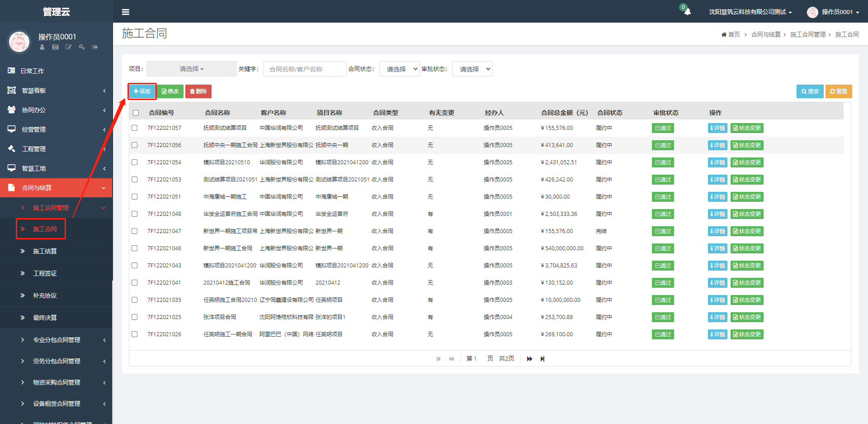Select 施工合同 menu item
The height and width of the screenshot is (424, 868).
pyautogui.click(x=56, y=229)
